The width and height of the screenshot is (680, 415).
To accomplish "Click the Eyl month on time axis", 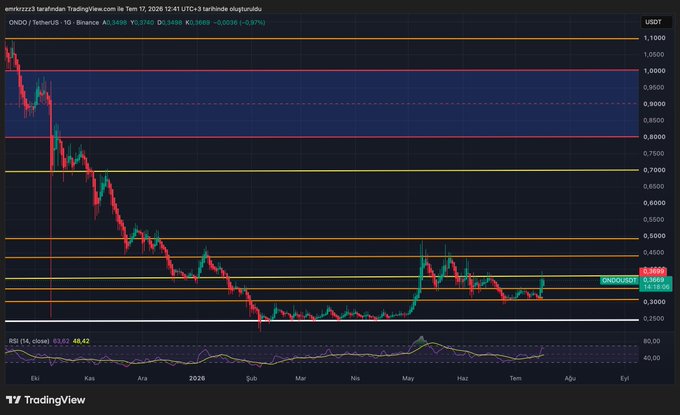I will [624, 379].
